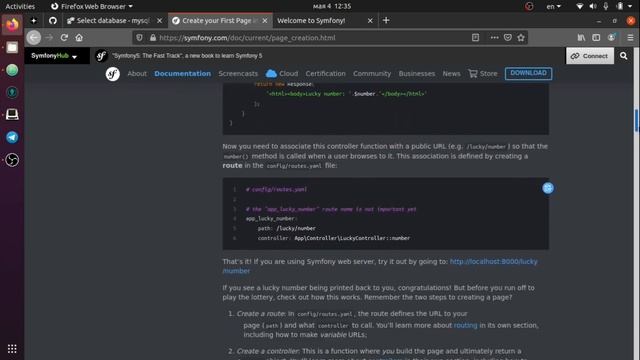Viewport: 640px width, 360px height.
Task: Switch the en keyboard layout indicator
Action: [553, 6]
